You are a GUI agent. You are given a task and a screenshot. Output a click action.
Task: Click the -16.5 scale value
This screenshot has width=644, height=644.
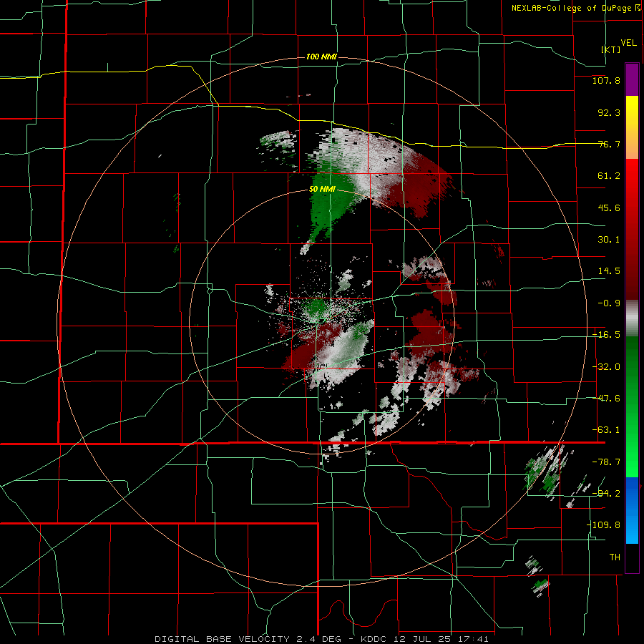coord(606,335)
